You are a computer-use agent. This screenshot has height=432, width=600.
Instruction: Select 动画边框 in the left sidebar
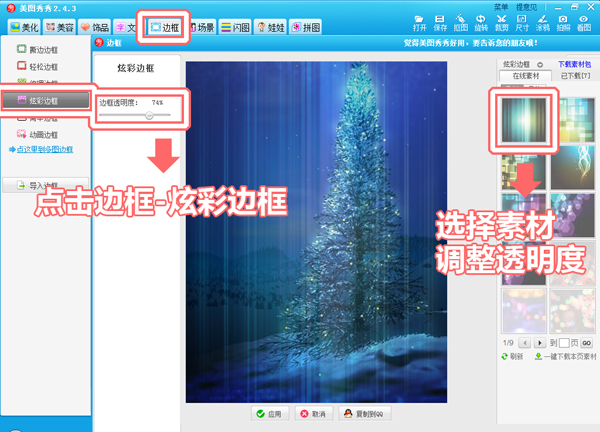(x=38, y=134)
